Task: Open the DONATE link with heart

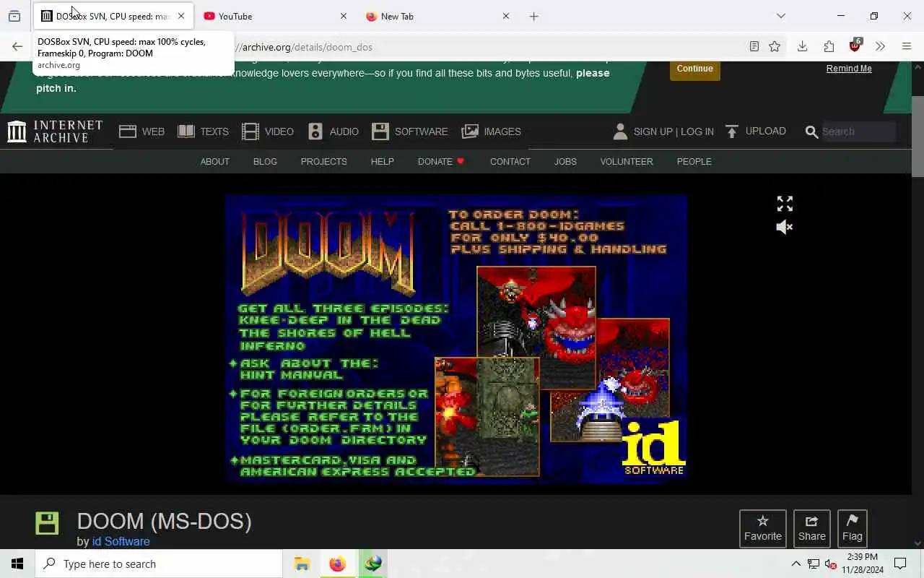Action: click(x=441, y=161)
